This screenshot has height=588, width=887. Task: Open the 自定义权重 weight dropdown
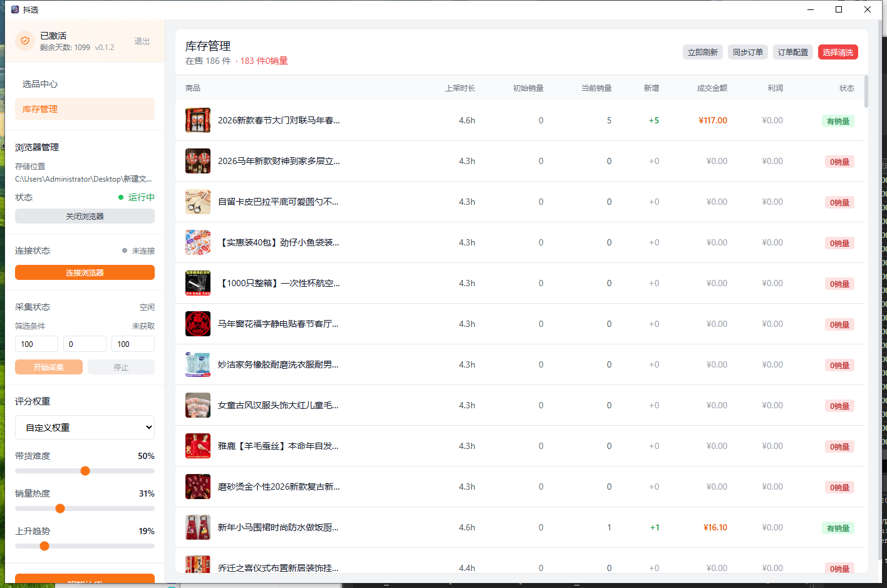click(85, 427)
